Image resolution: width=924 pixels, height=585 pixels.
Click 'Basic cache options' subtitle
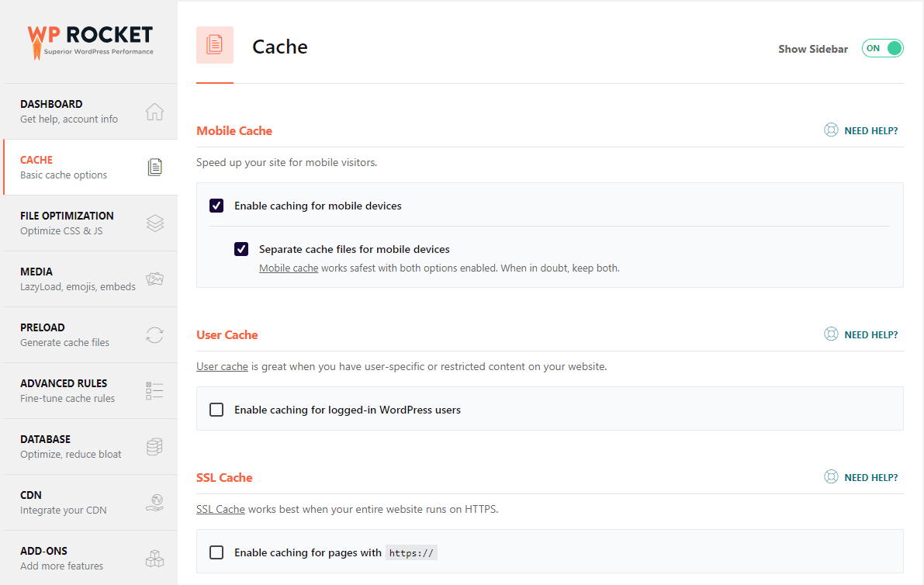click(x=64, y=175)
